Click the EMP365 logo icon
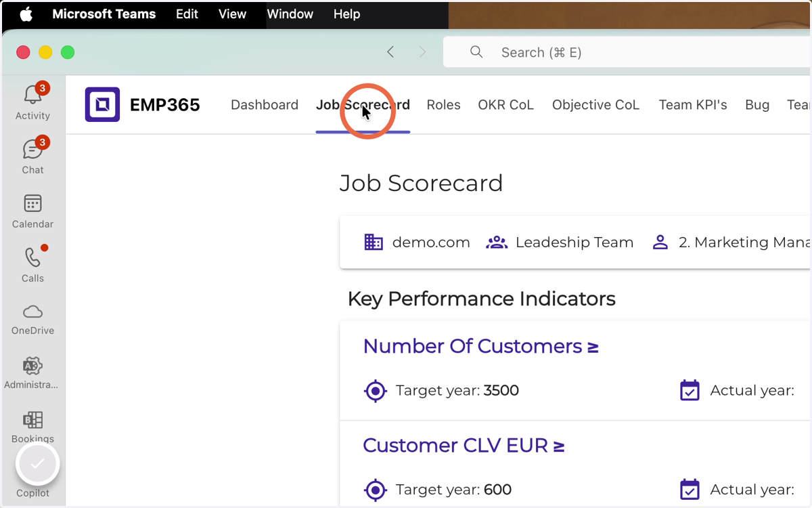Viewport: 812px width, 508px height. coord(102,104)
